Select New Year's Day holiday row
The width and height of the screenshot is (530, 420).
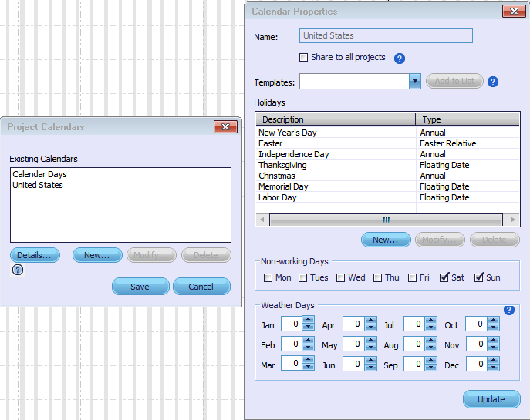387,133
